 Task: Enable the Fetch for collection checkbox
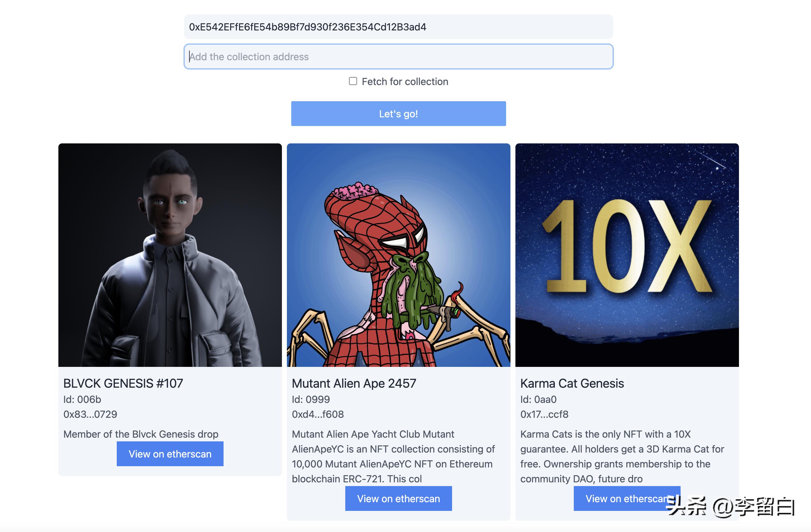(353, 81)
